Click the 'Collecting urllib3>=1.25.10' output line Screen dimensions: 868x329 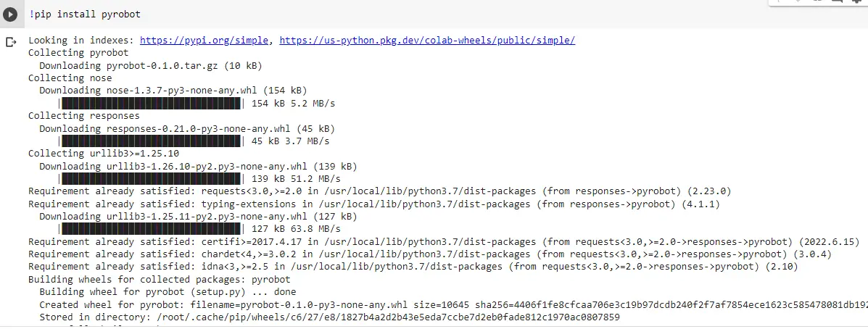(x=104, y=153)
